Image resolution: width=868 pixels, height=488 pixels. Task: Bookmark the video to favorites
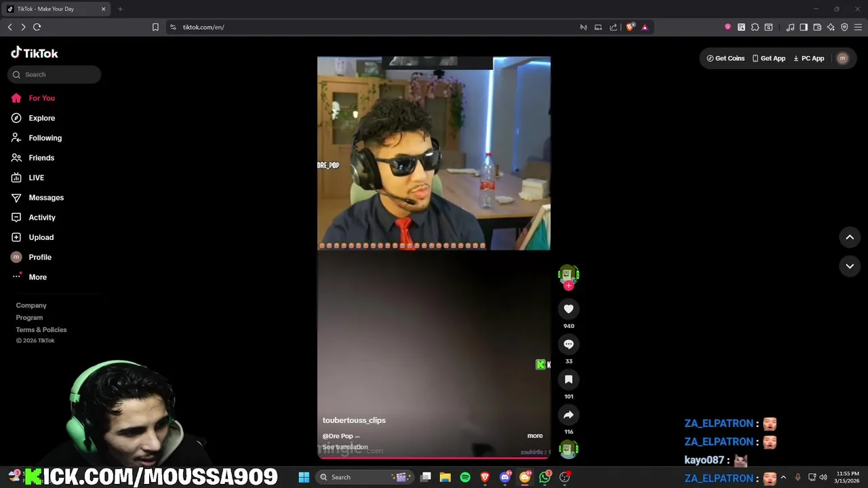[568, 380]
